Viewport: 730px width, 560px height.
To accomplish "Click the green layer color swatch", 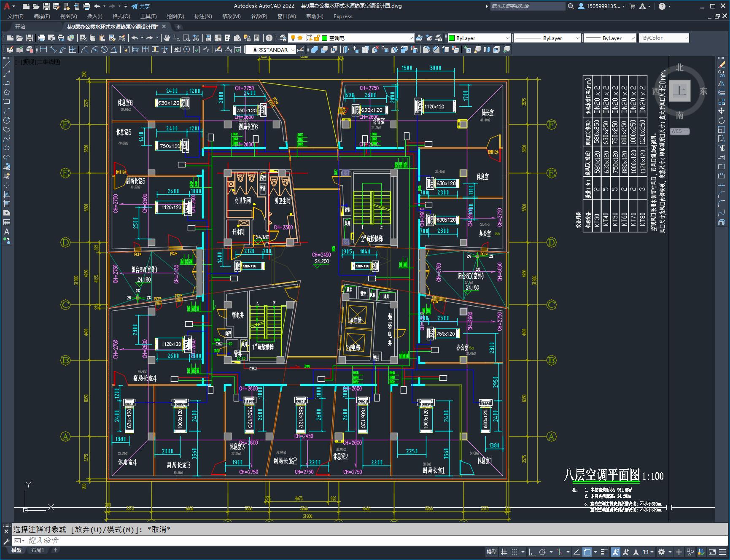I will tap(324, 38).
